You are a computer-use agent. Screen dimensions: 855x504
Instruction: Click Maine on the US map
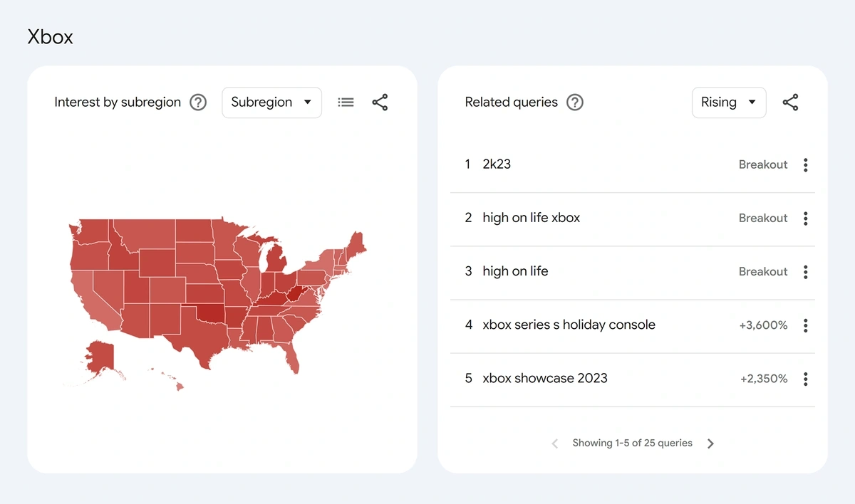point(355,246)
